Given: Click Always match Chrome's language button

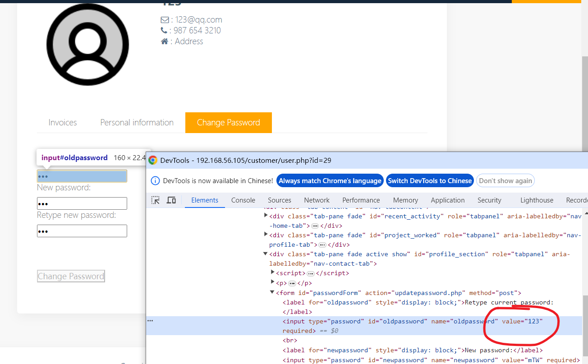Looking at the screenshot, I should click(x=330, y=181).
